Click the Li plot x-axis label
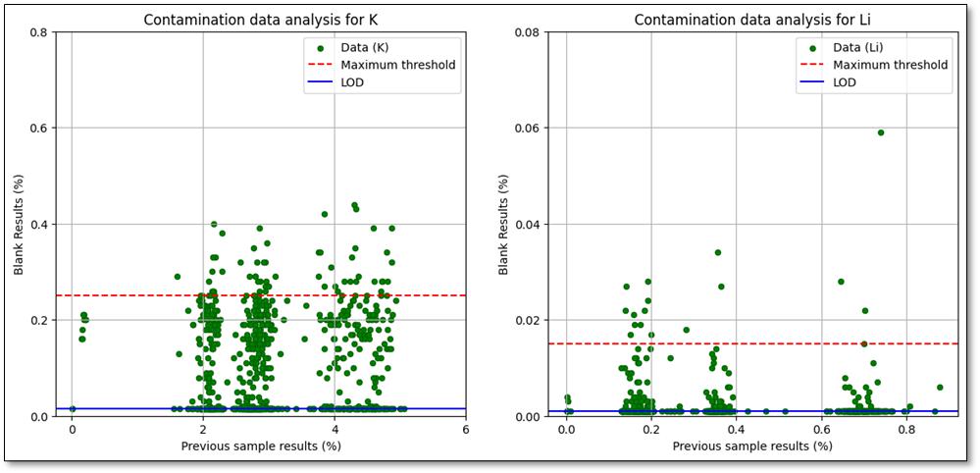This screenshot has height=473, width=980. pyautogui.click(x=752, y=447)
